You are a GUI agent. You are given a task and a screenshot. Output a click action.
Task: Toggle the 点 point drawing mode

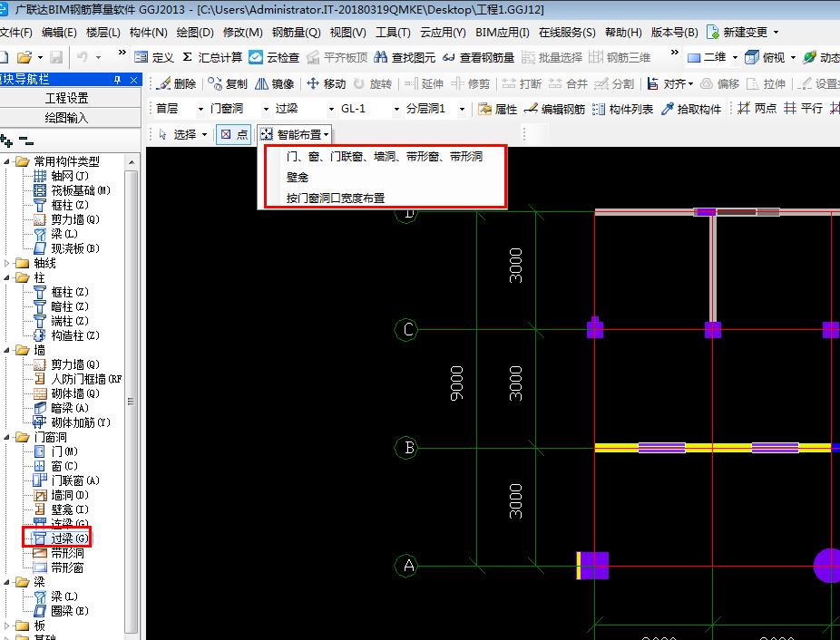(x=234, y=134)
